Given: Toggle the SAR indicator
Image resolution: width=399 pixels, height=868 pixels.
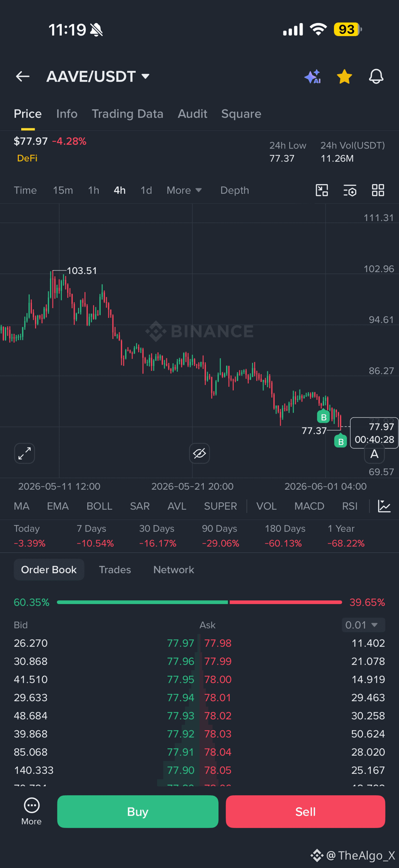Looking at the screenshot, I should coord(140,506).
